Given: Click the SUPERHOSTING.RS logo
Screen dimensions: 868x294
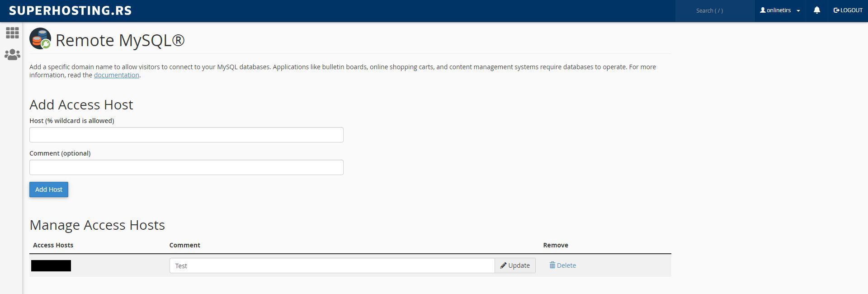Looking at the screenshot, I should [x=71, y=10].
